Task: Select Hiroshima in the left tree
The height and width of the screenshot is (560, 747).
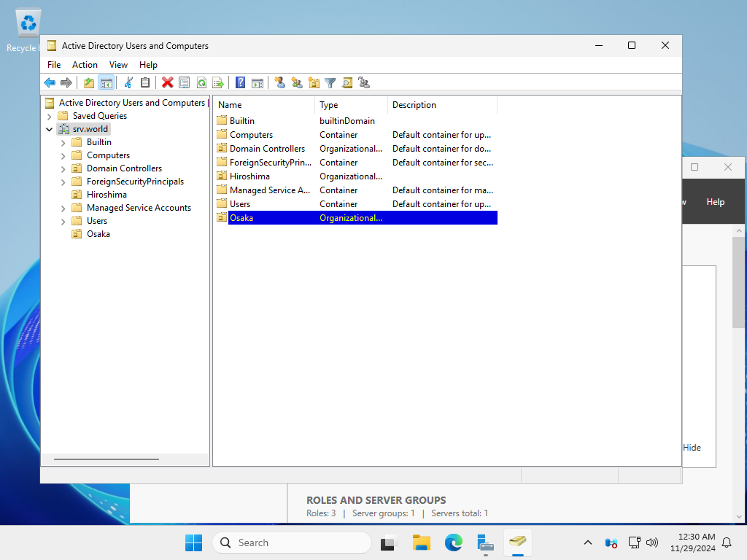Action: [x=107, y=195]
